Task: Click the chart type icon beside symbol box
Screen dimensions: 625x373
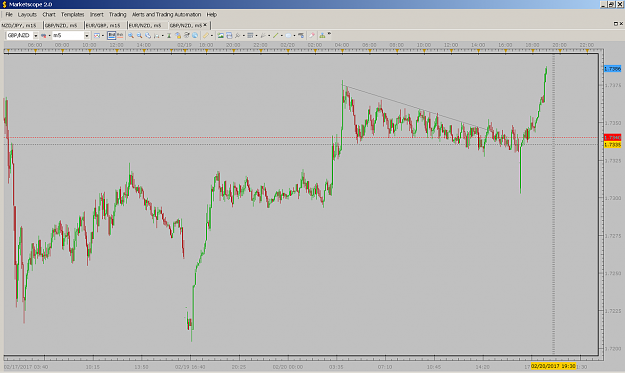Action: coord(43,35)
